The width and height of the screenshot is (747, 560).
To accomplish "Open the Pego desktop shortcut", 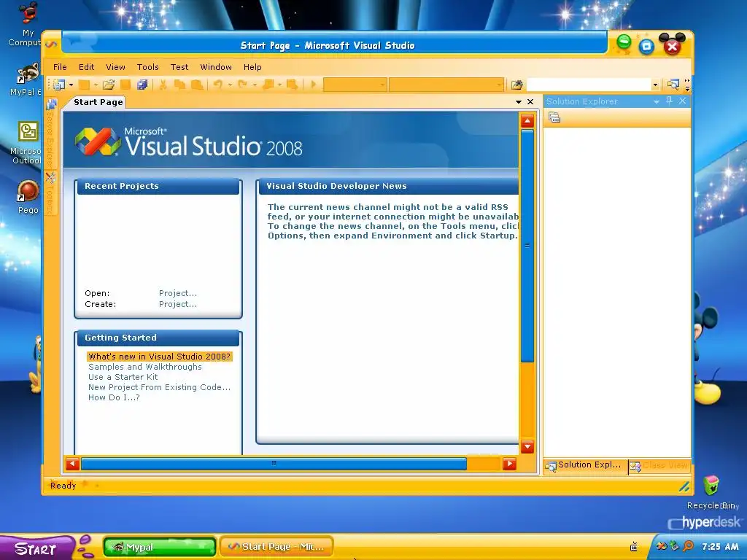I will point(28,197).
